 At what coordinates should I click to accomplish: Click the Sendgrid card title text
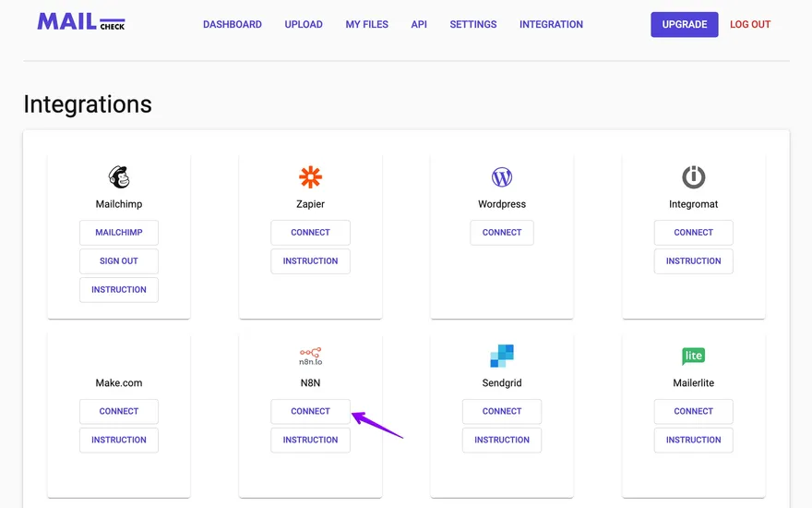[502, 382]
